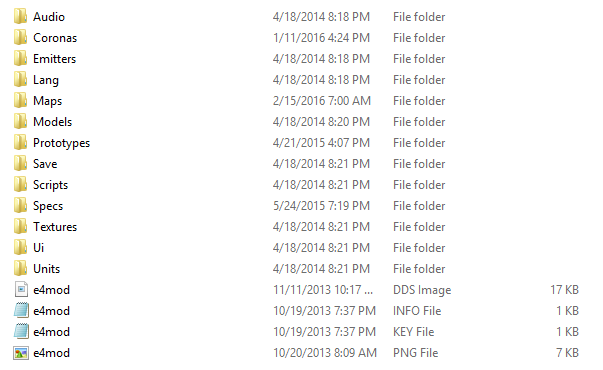
Task: Click the e4mod INFO File icon
Action: point(21,310)
